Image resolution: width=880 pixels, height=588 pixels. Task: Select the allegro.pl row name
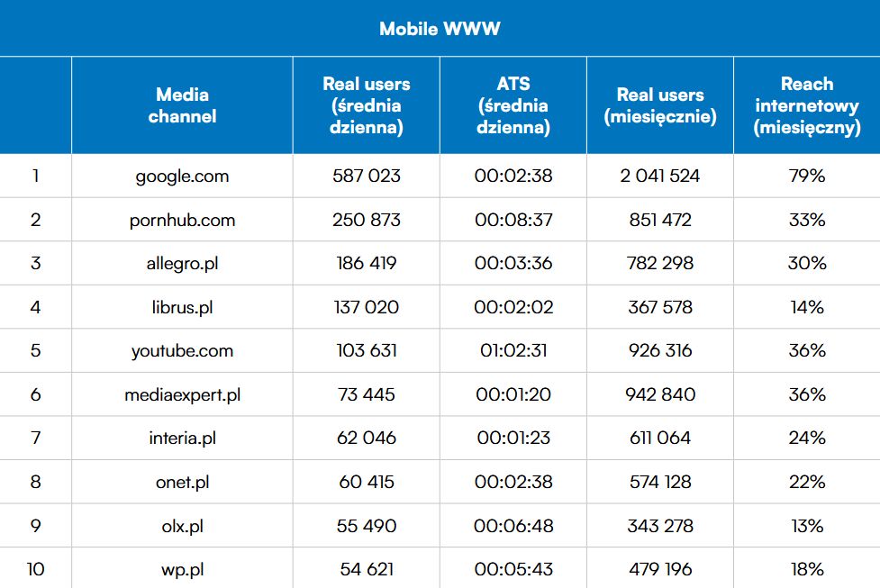[183, 263]
